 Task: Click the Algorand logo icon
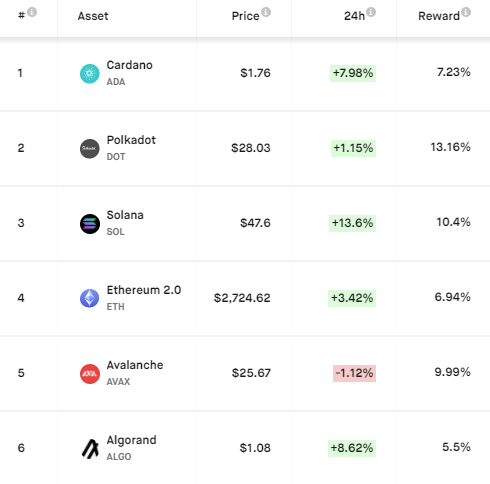(90, 449)
